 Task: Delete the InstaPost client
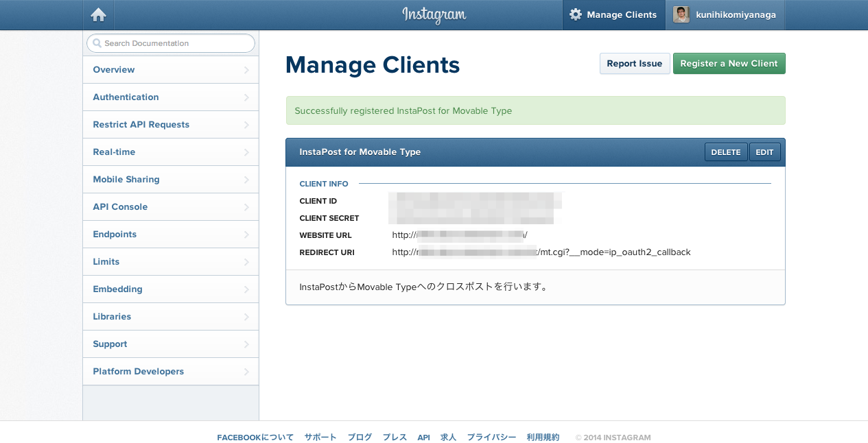(x=726, y=152)
